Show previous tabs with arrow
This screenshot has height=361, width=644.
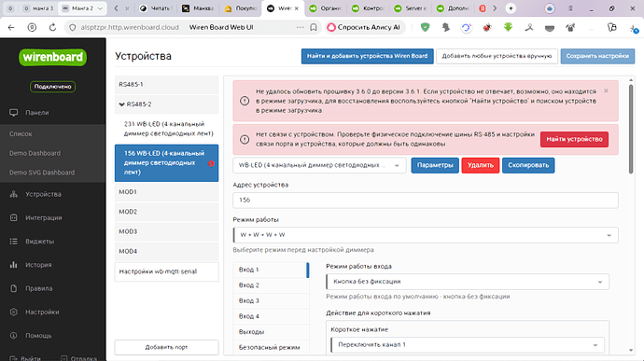[x=117, y=8]
